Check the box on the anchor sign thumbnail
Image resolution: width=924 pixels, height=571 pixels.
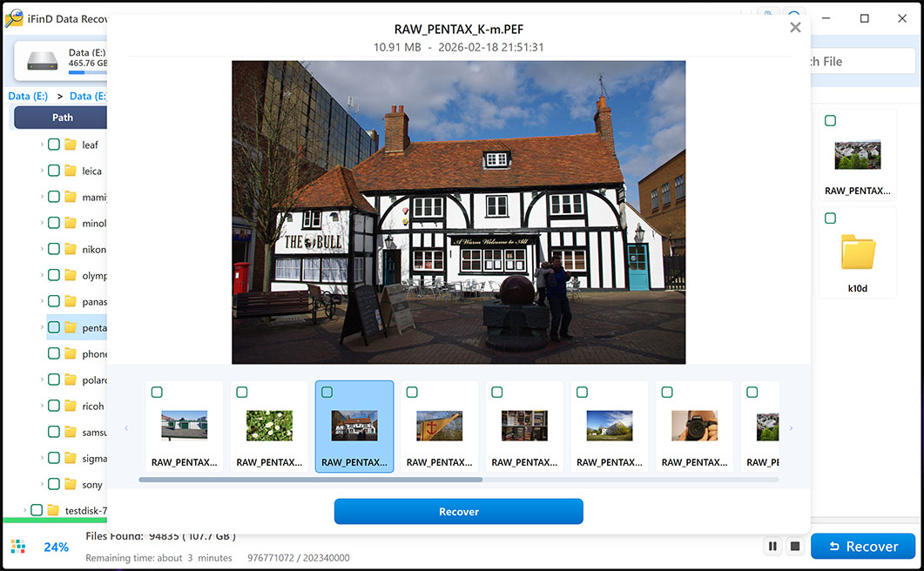coord(412,392)
